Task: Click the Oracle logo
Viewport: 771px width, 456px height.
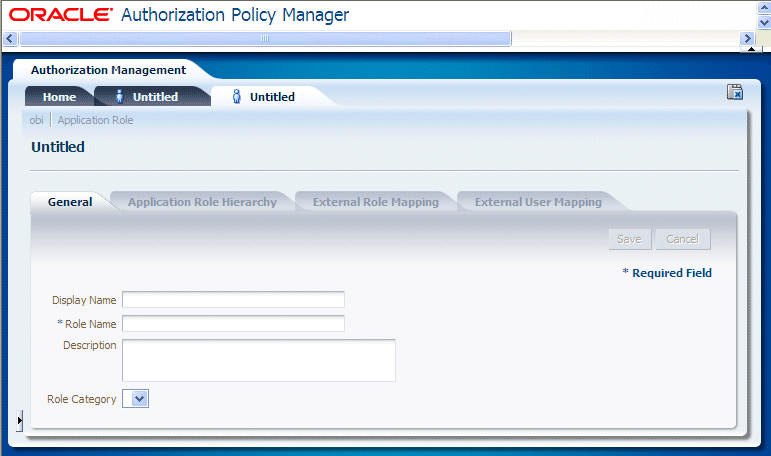Action: pos(61,14)
